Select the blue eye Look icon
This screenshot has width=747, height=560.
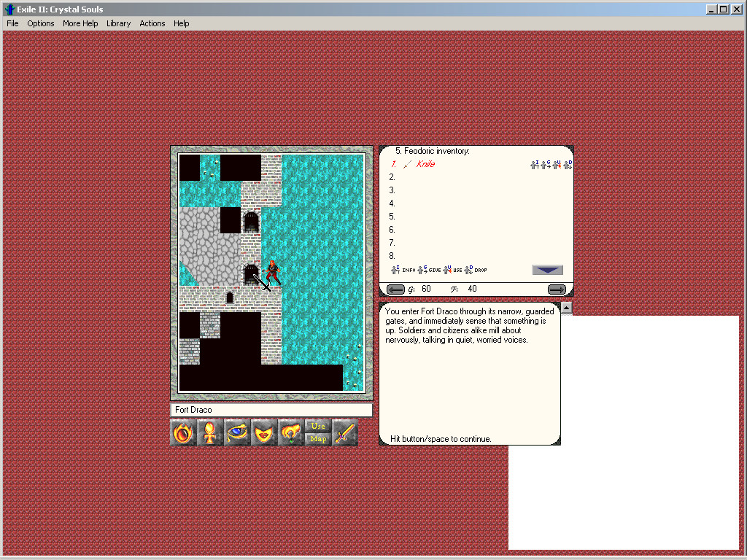(237, 433)
